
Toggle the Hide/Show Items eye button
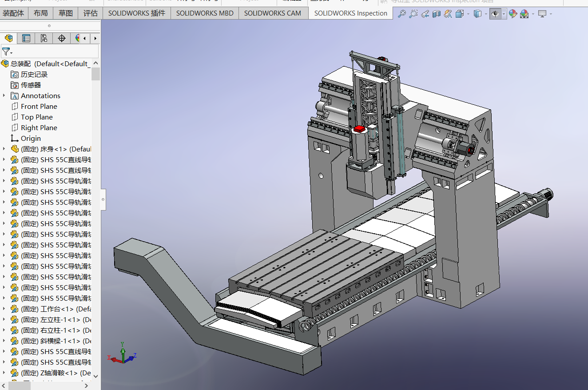[495, 14]
